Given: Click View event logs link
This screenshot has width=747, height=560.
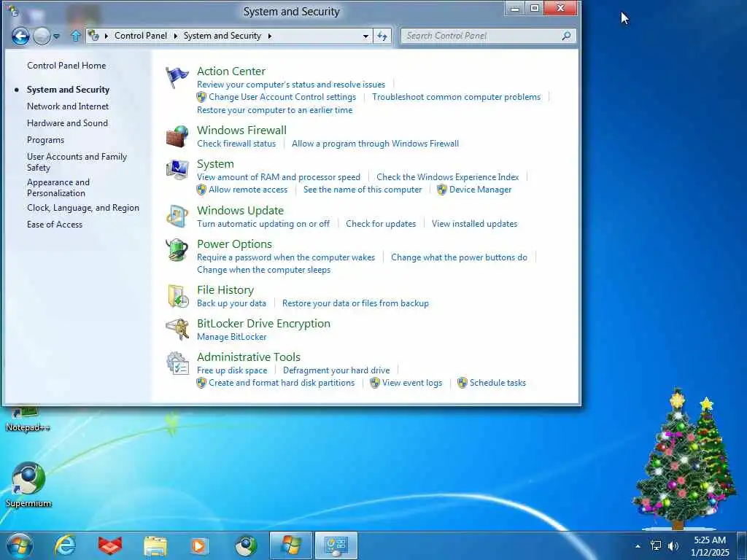Looking at the screenshot, I should [412, 383].
